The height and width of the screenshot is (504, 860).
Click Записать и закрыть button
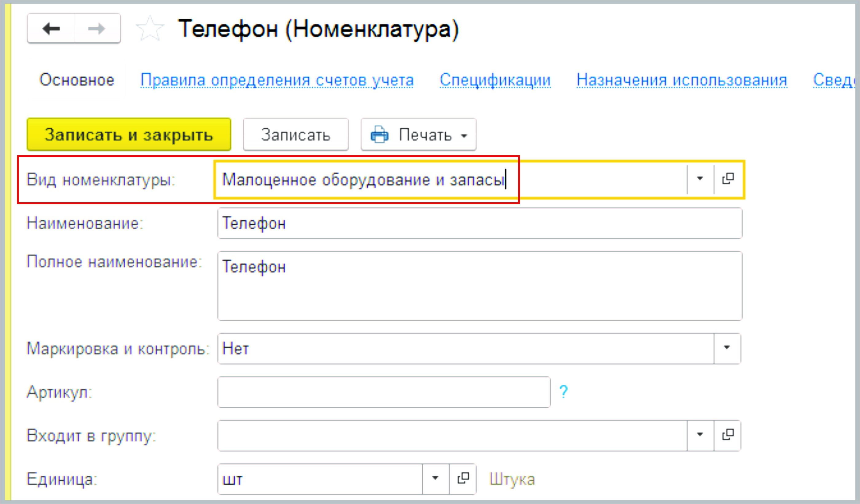pyautogui.click(x=129, y=135)
